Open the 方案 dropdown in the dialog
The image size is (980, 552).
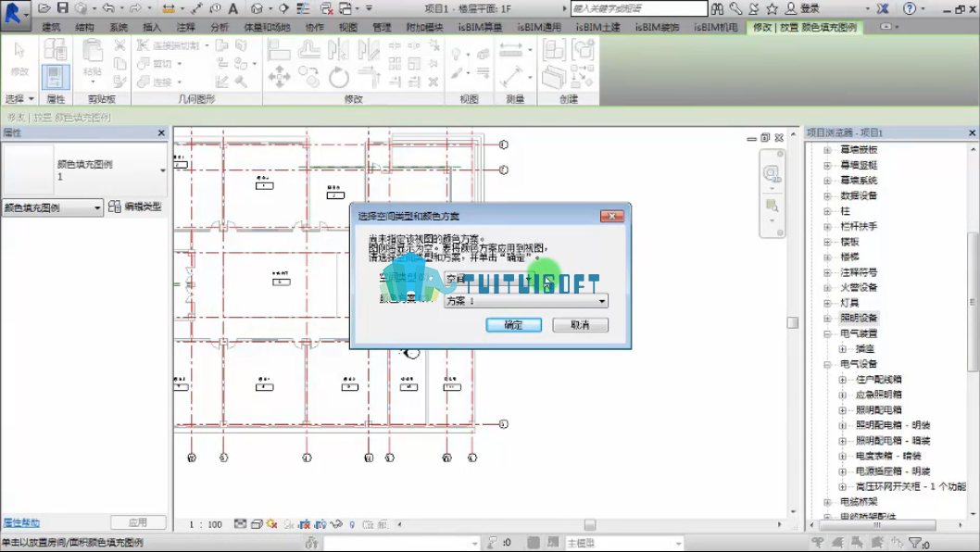tap(526, 301)
